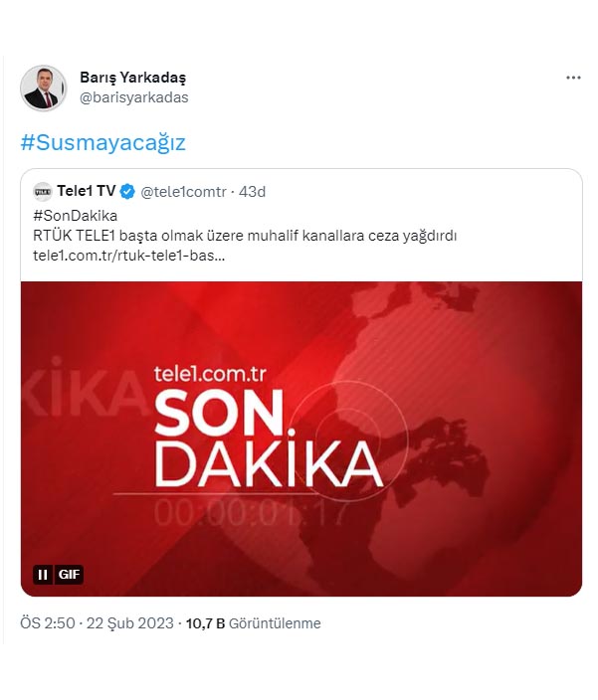
Task: Click the 22 Şub 2023 date
Action: (x=130, y=623)
